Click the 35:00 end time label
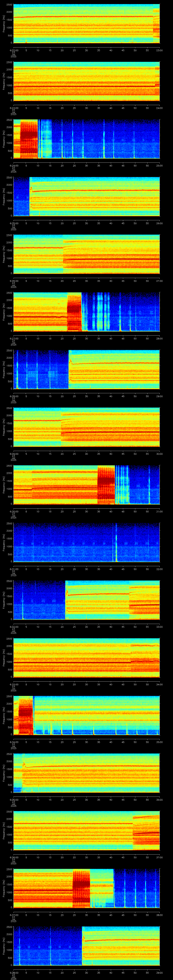The height and width of the screenshot is (980, 173). click(159, 742)
